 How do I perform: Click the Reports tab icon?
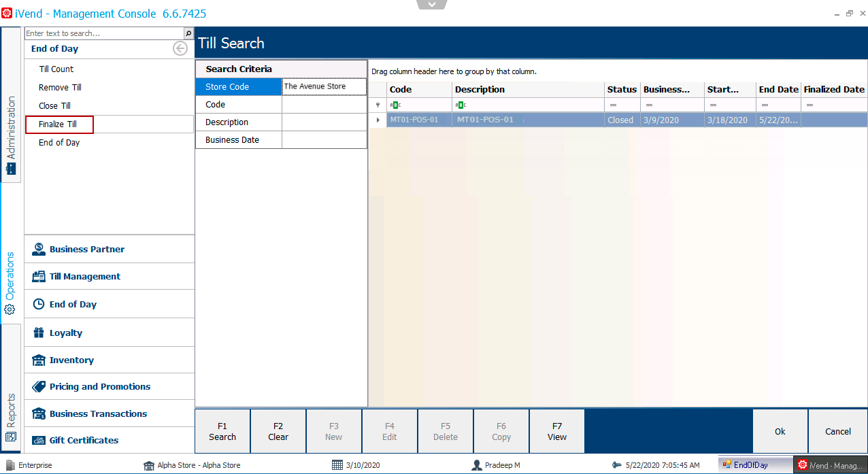[10, 436]
